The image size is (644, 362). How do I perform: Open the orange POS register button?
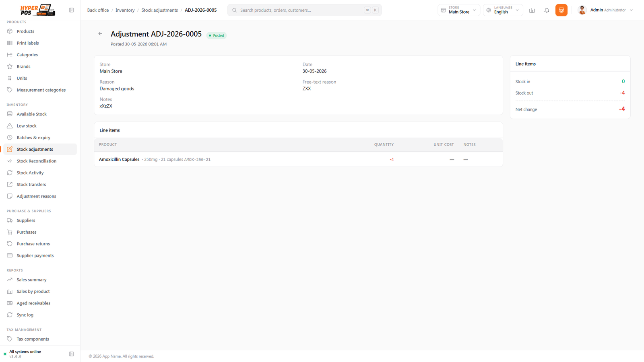(561, 10)
